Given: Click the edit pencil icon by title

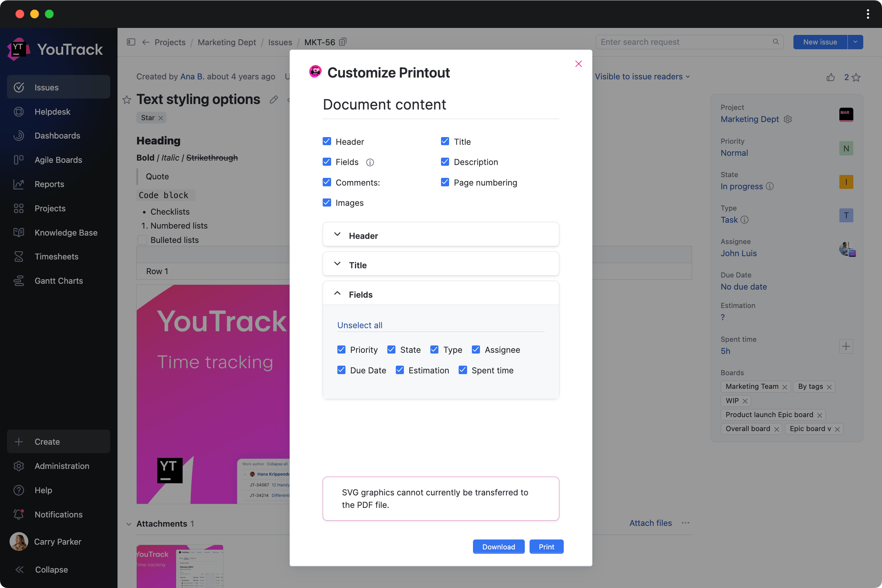Looking at the screenshot, I should tap(274, 100).
